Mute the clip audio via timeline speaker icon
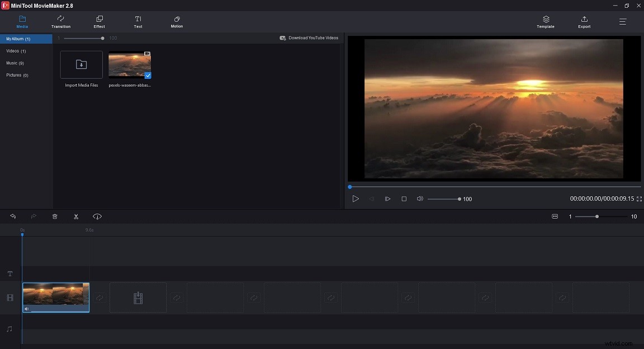This screenshot has width=644, height=349. pyautogui.click(x=26, y=308)
